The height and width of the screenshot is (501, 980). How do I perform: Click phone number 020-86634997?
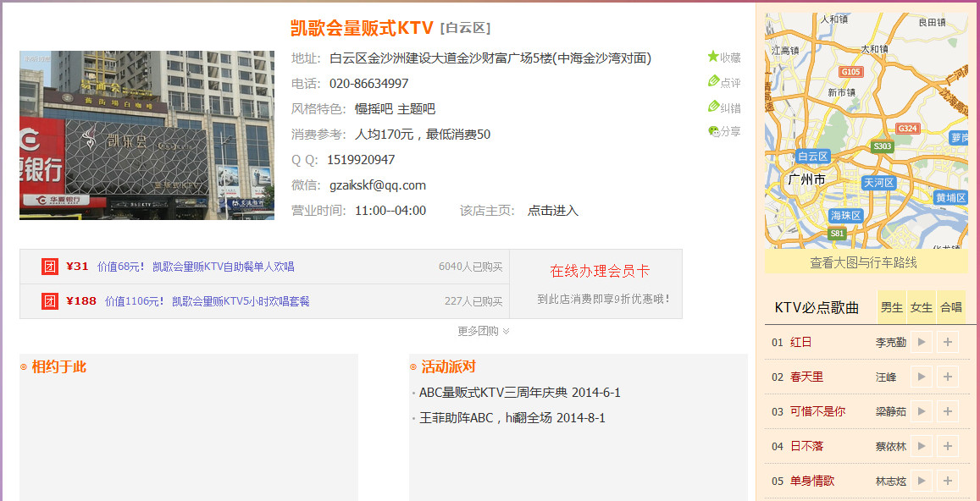pyautogui.click(x=368, y=84)
